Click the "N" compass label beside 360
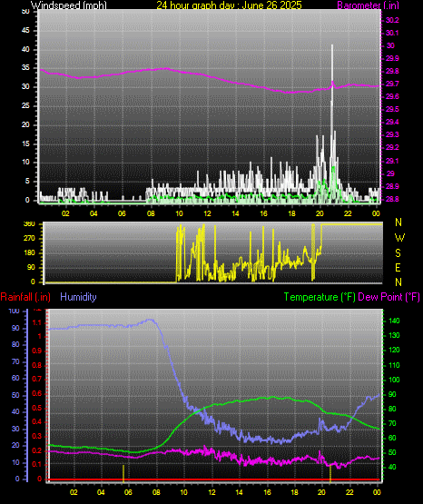Viewport: 423px width, 504px height. tap(398, 222)
